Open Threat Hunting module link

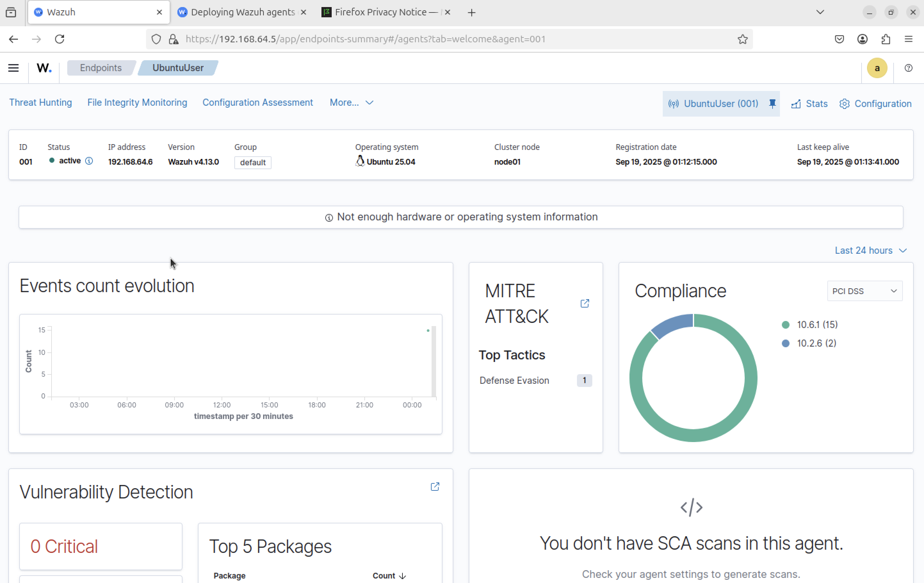click(x=41, y=103)
